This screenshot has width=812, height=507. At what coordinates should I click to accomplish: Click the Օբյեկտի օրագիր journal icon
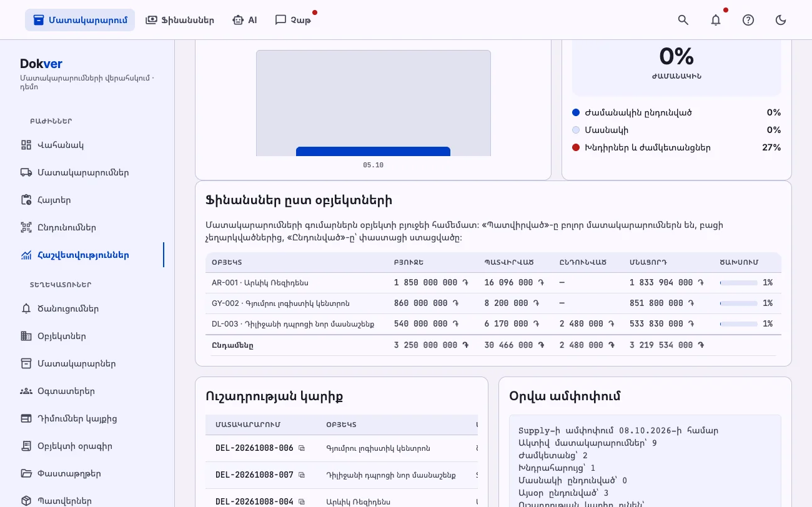pyautogui.click(x=26, y=446)
